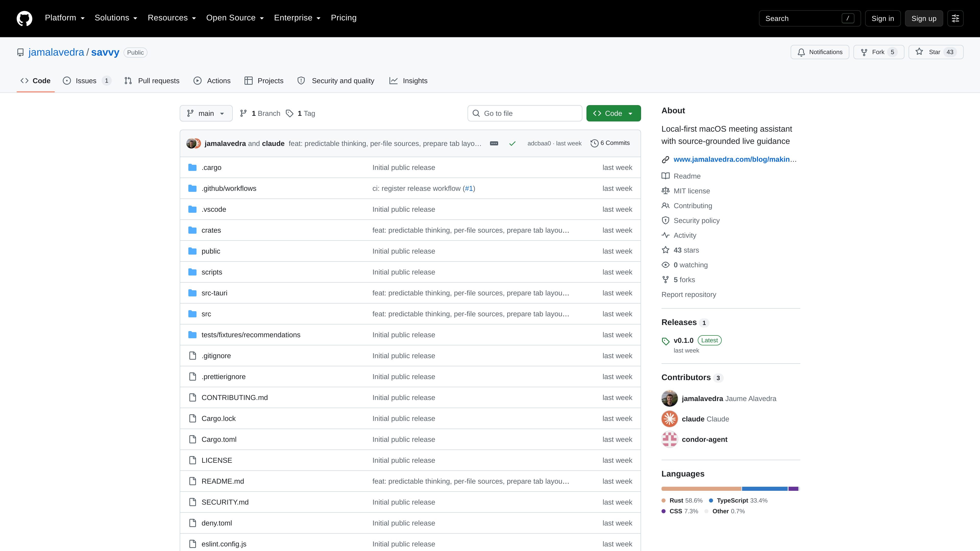This screenshot has height=551, width=980.
Task: Click the commit author avatars
Action: point(194,143)
